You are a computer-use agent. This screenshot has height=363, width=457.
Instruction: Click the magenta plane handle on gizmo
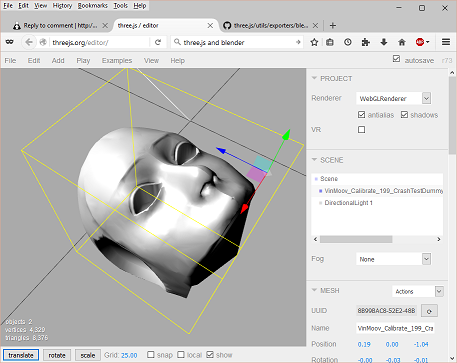coord(256,175)
